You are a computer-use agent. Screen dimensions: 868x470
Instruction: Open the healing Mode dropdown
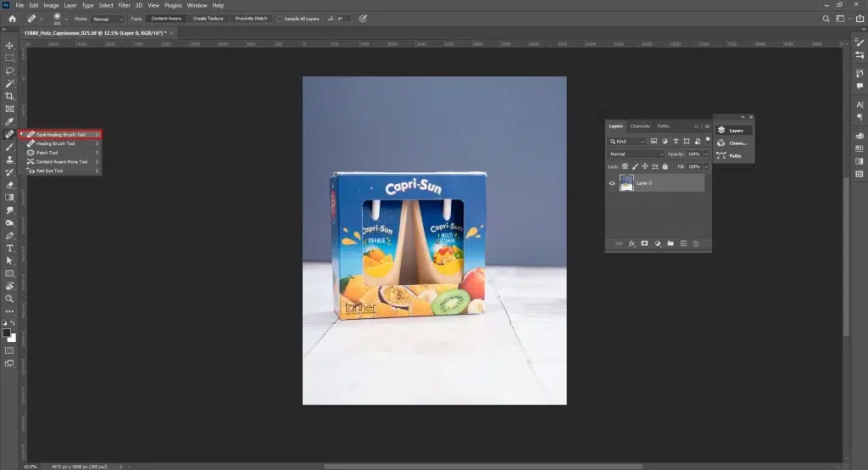109,18
